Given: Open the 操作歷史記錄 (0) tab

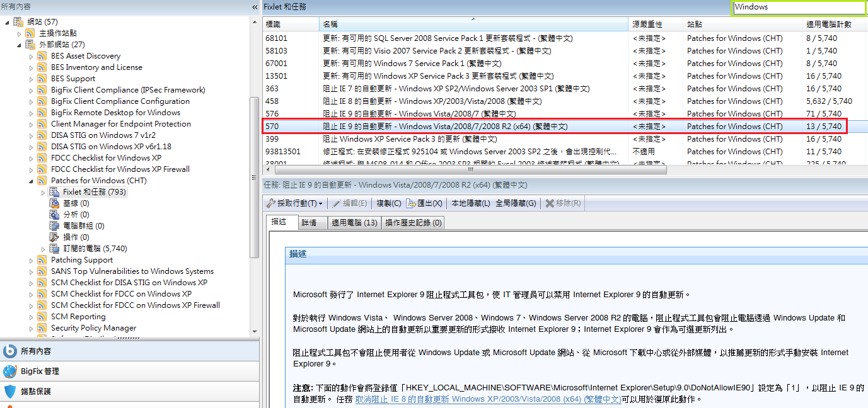Looking at the screenshot, I should (414, 223).
